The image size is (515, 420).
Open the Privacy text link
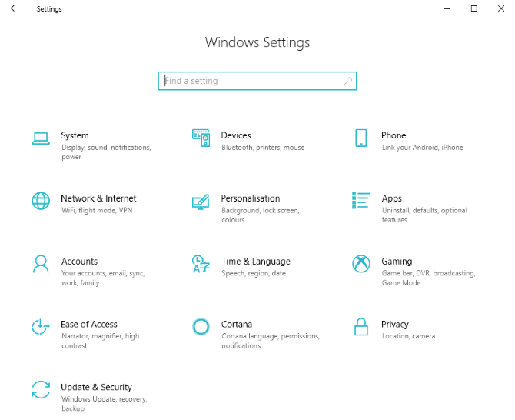(x=395, y=324)
